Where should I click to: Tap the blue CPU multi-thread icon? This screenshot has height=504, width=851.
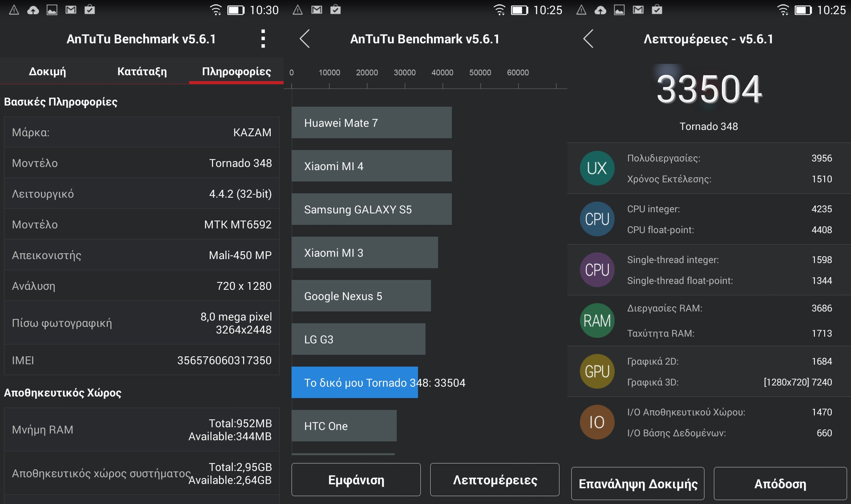pos(597,219)
